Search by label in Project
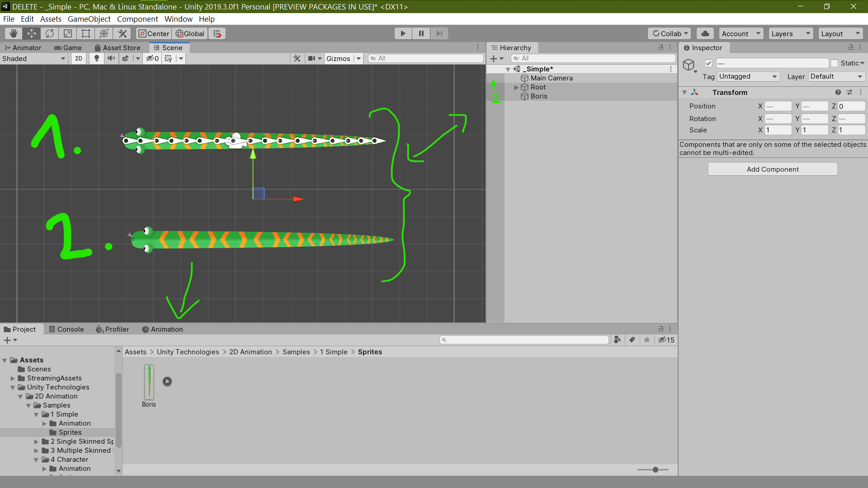Screen dimensions: 868x488 (632, 340)
